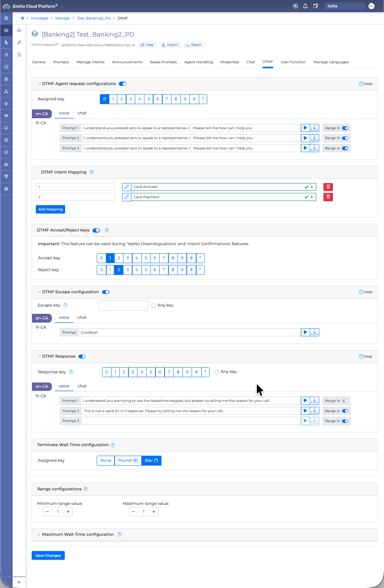Click Add Mapping button
384x588 pixels.
coord(50,209)
